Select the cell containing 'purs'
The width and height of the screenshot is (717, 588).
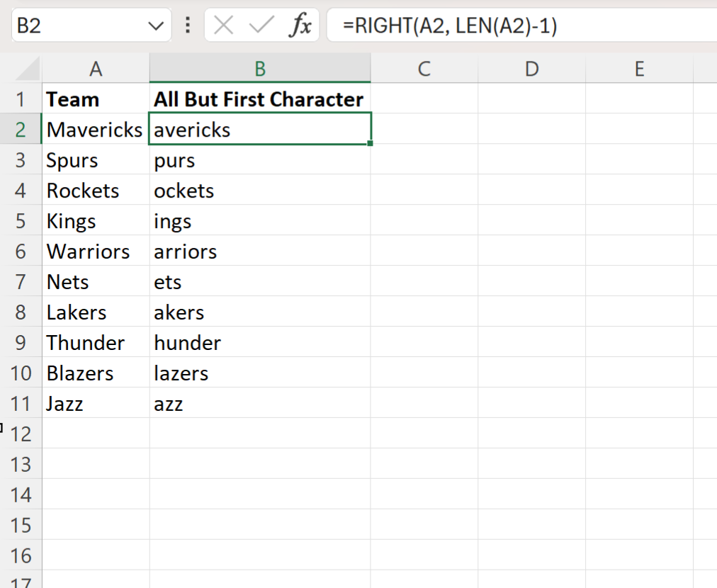tap(260, 160)
